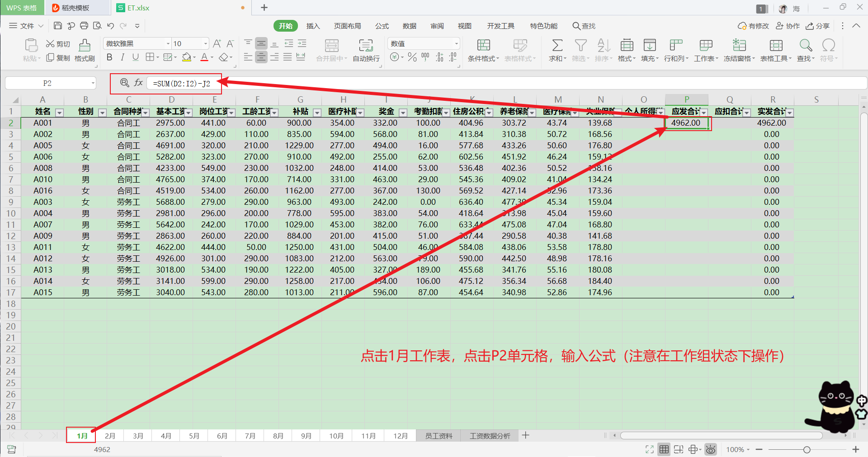The height and width of the screenshot is (457, 868).
Task: Click the AutoSum (求和) icon
Action: [557, 45]
